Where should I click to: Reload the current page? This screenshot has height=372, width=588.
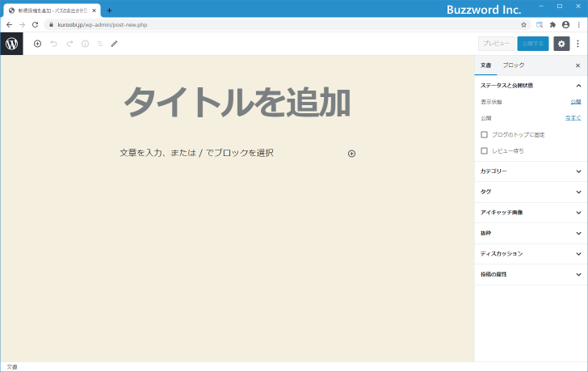(36, 25)
